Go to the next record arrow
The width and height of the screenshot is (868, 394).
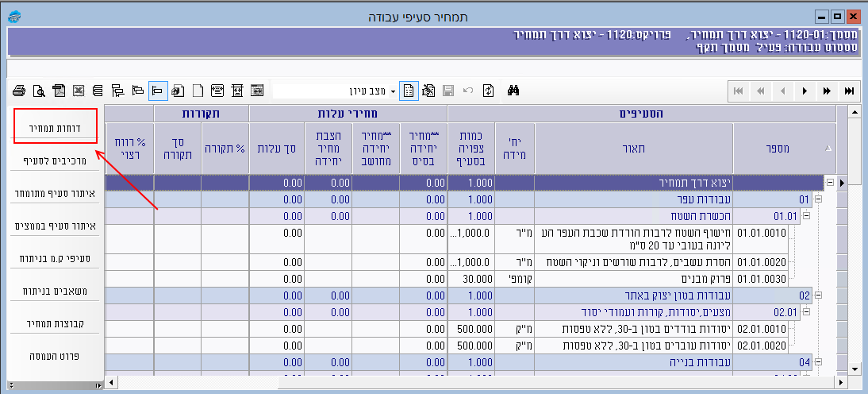pos(805,91)
